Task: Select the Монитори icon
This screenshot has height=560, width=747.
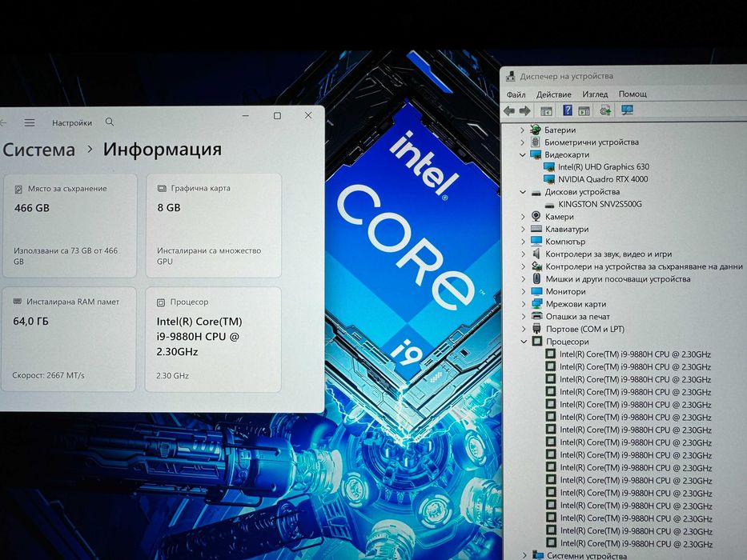Action: click(537, 291)
